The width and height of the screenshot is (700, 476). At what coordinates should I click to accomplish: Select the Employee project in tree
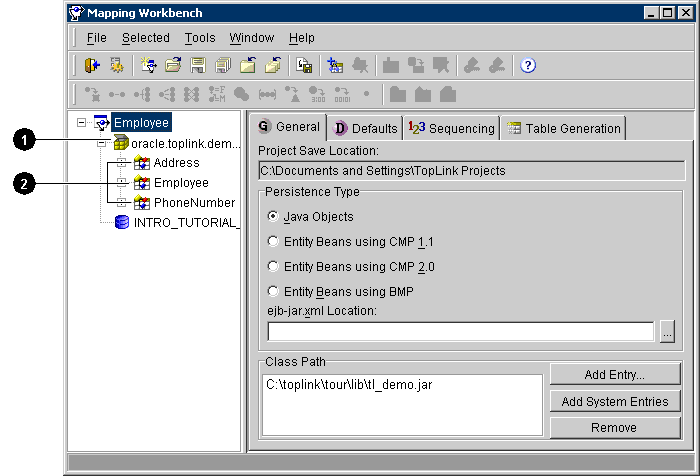141,122
